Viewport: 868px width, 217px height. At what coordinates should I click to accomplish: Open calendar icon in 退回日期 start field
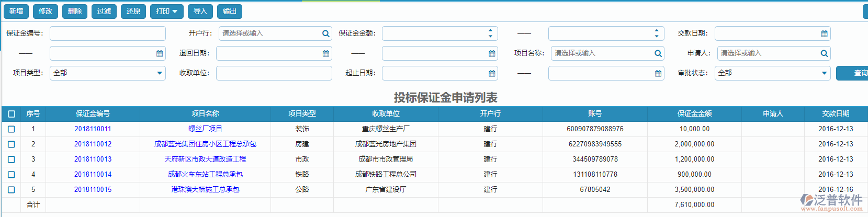point(325,53)
